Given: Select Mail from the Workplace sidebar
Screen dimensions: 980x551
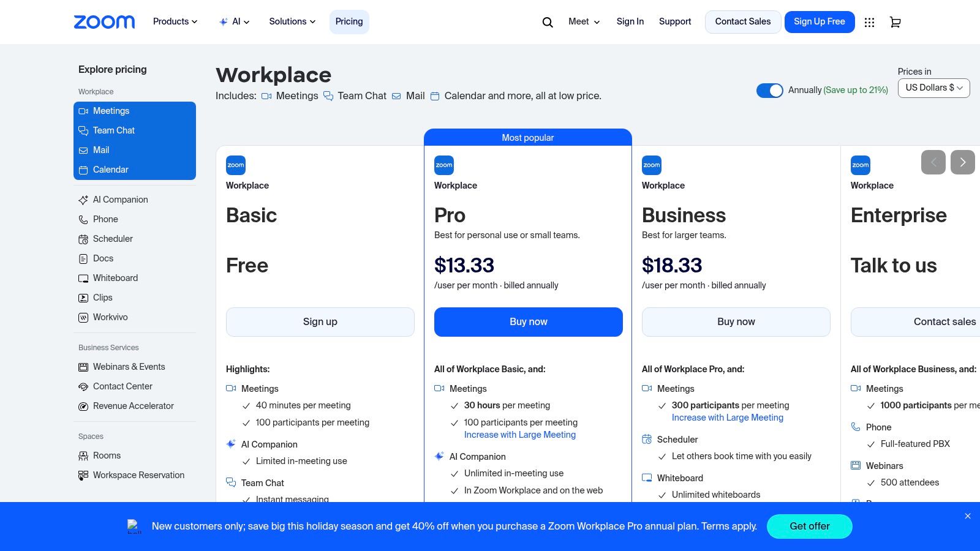Looking at the screenshot, I should (100, 150).
